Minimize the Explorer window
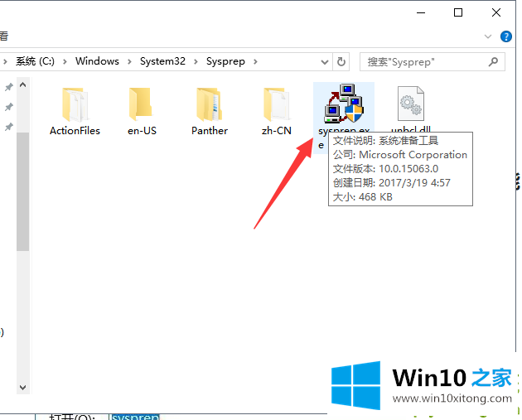The image size is (522, 420). (421, 13)
